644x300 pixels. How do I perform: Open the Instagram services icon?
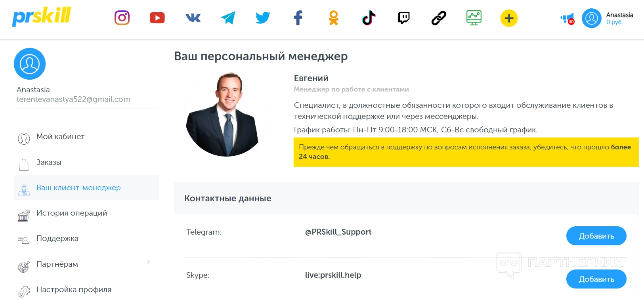tap(122, 18)
